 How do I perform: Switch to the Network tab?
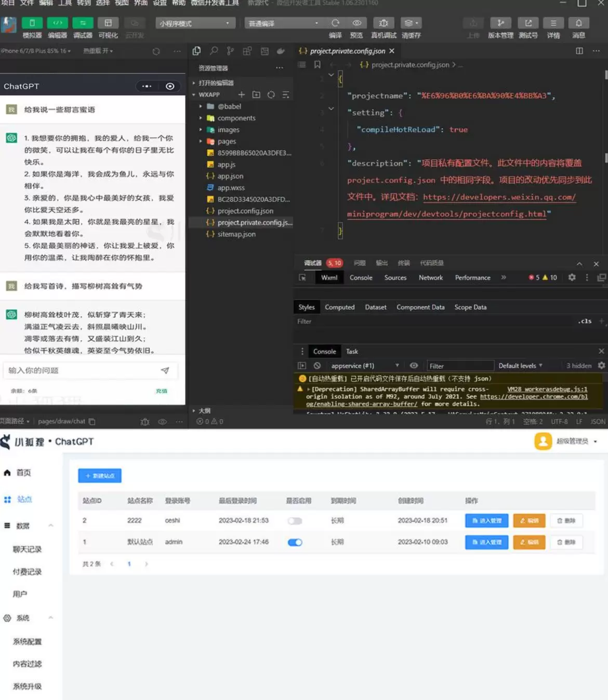coord(431,278)
